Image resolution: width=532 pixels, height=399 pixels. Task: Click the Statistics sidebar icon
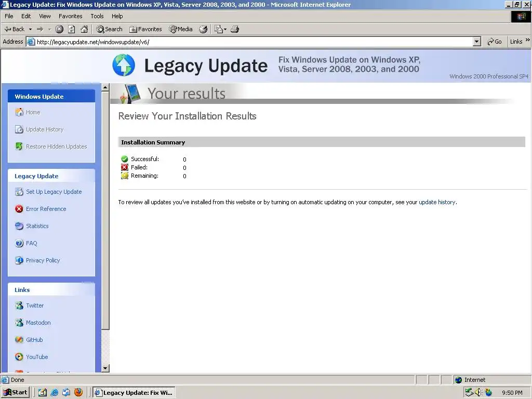19,226
